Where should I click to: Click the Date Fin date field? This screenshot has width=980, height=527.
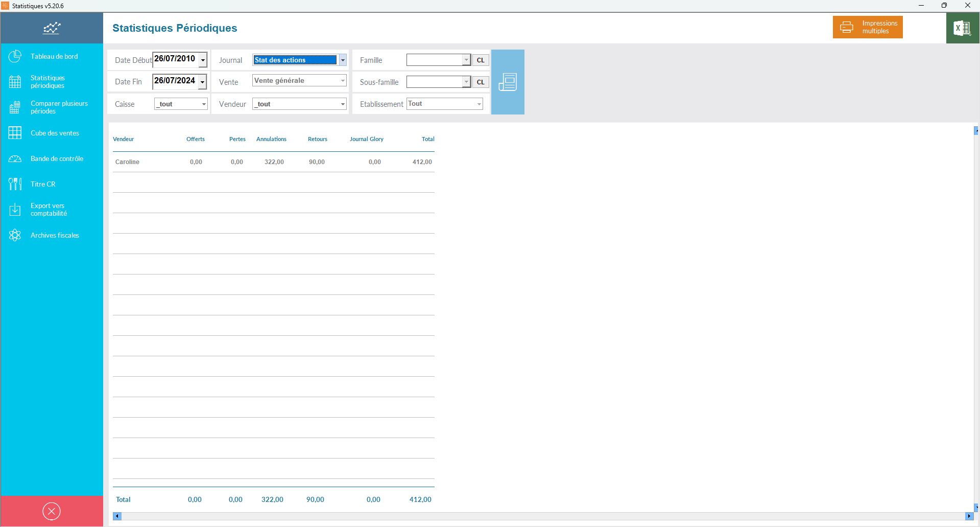pos(176,81)
